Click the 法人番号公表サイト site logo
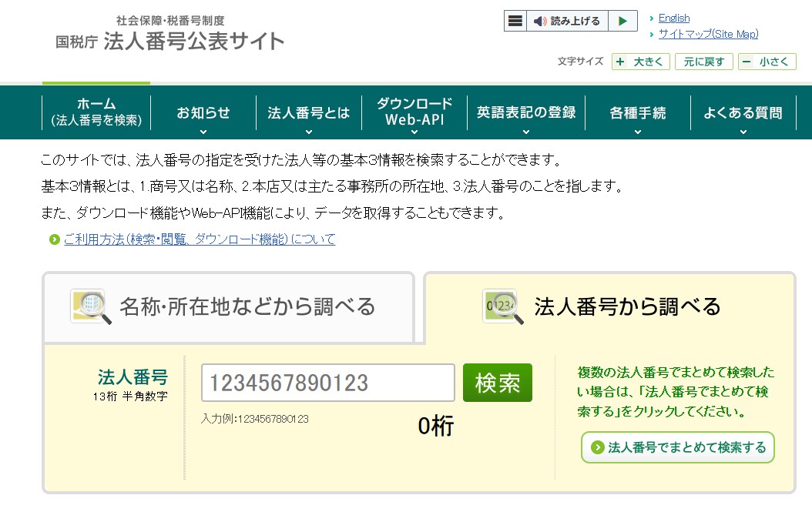 tap(170, 35)
